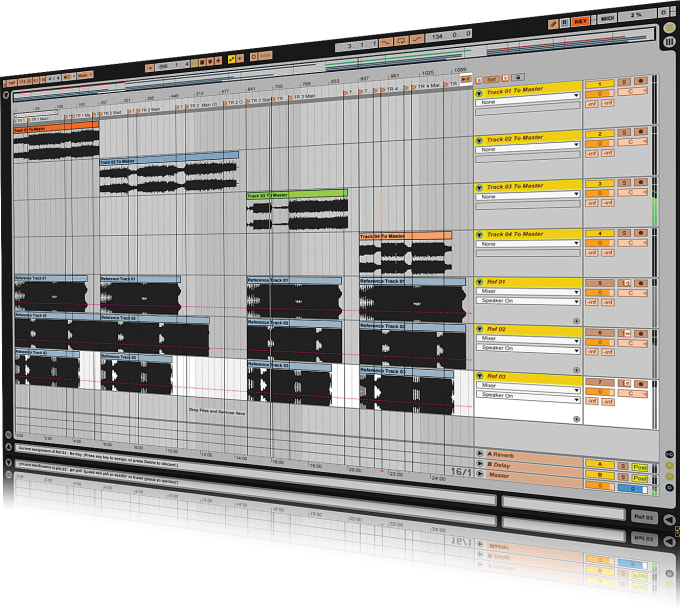The image size is (680, 609).
Task: Enable the MIDI map mode switch
Action: tap(608, 18)
